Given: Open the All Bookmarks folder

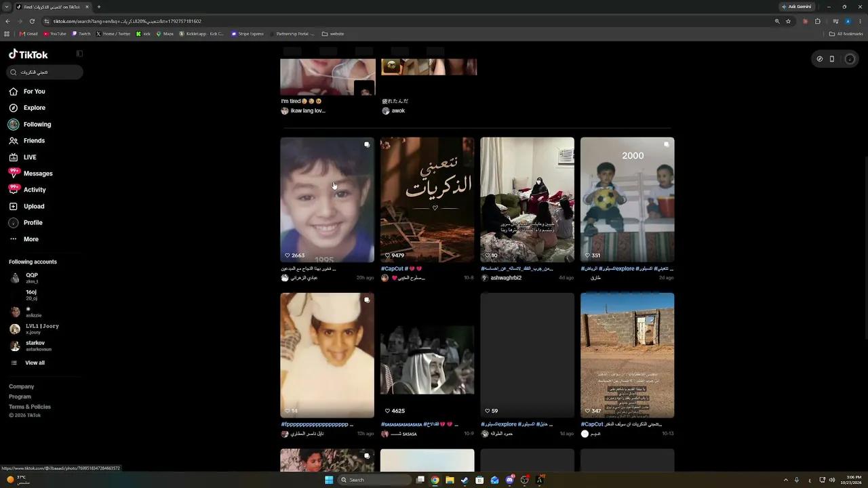Looking at the screenshot, I should pyautogui.click(x=846, y=34).
